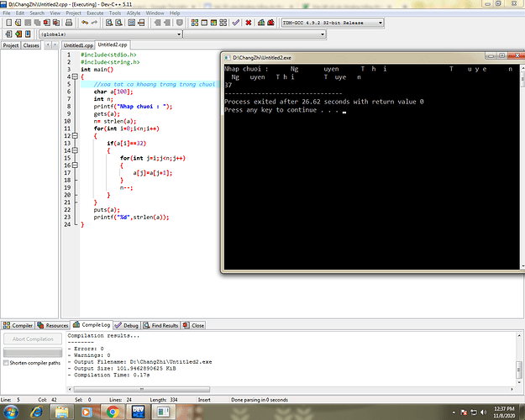
Task: Stop execution with the red X icon
Action: (249, 23)
